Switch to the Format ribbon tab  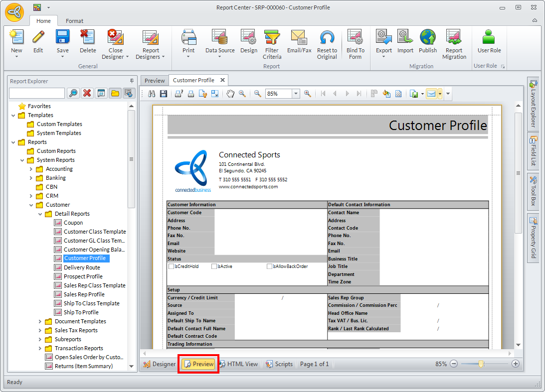[74, 21]
